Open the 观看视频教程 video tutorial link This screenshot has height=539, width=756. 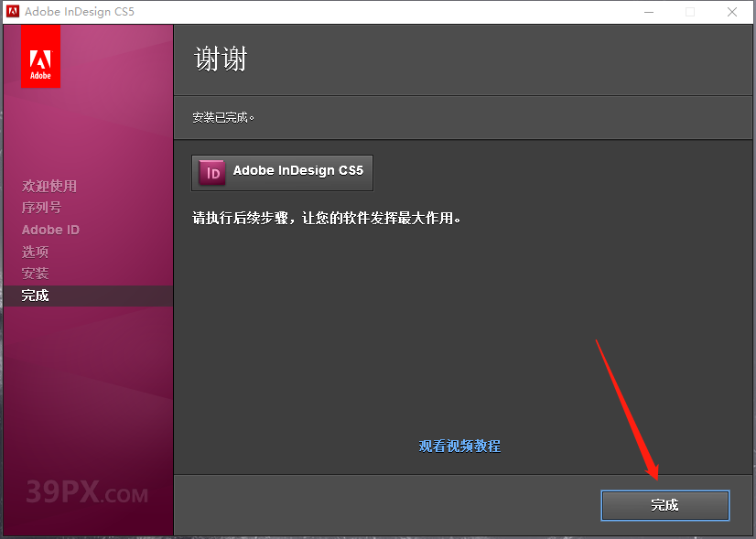coord(459,446)
